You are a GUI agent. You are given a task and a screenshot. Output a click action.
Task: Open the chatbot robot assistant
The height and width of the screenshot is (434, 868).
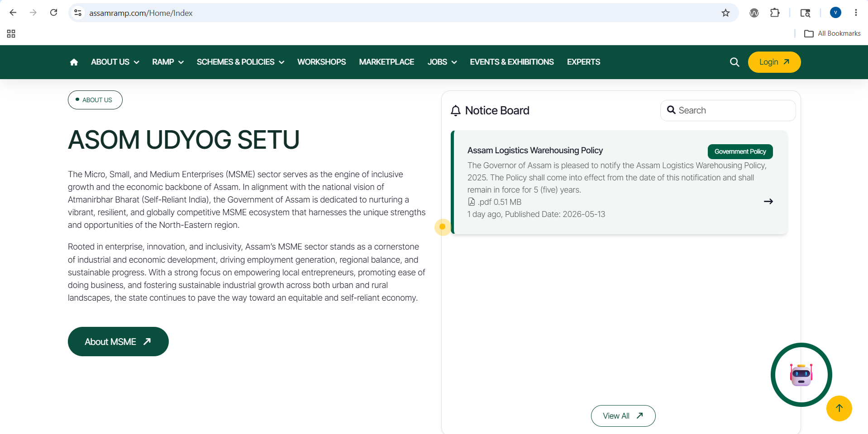pyautogui.click(x=801, y=375)
